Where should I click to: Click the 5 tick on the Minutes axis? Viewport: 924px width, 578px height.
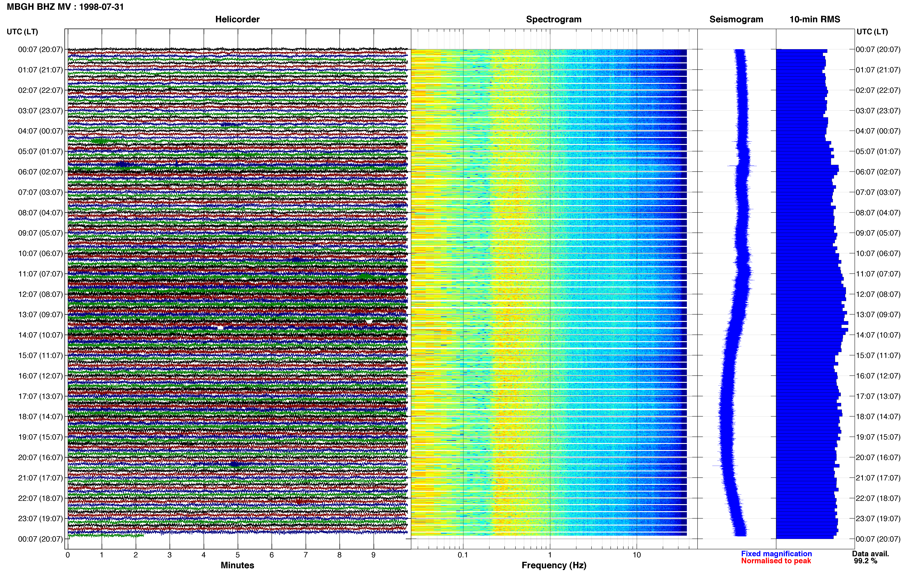pyautogui.click(x=238, y=555)
